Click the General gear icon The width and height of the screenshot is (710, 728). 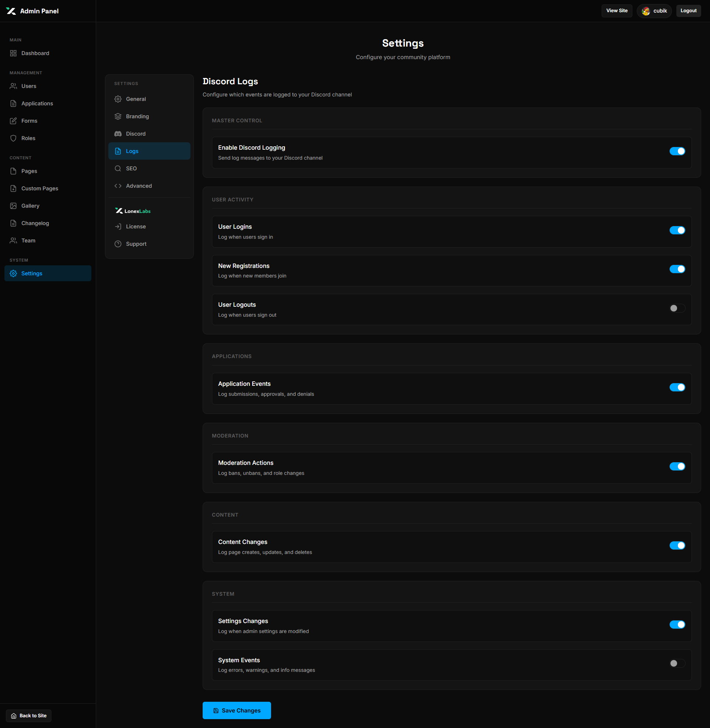[x=118, y=99]
